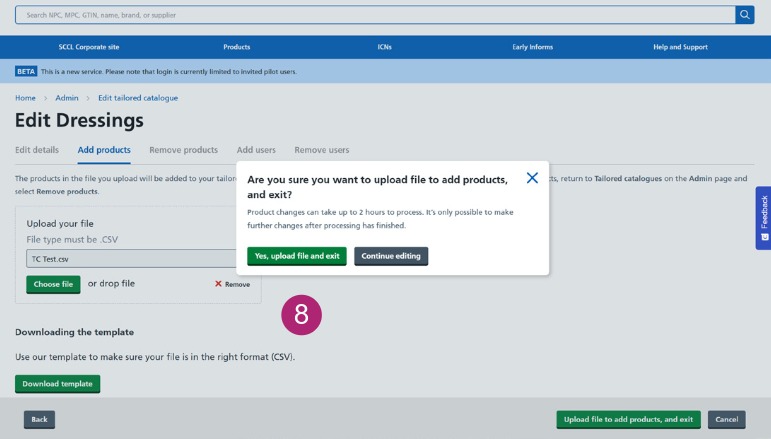This screenshot has width=771, height=439.
Task: Click the 'or drop file' text
Action: (111, 284)
